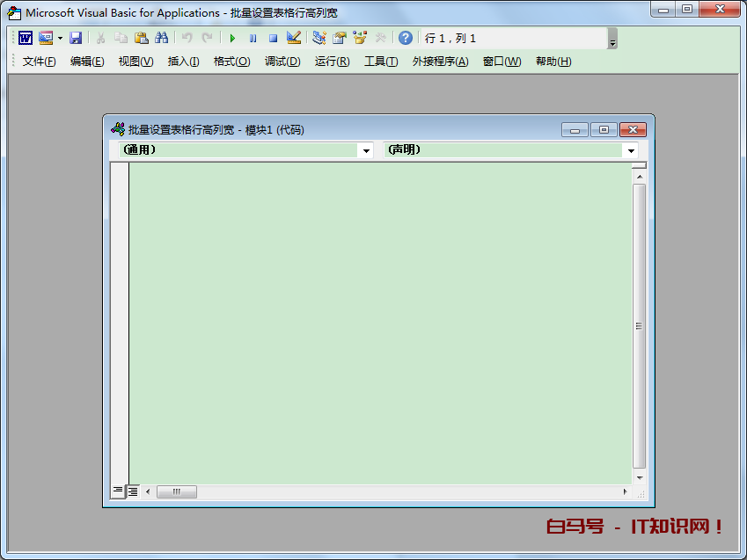Image resolution: width=747 pixels, height=560 pixels.
Task: Open the insert object dropdown arrow in toolbar
Action: (60, 38)
